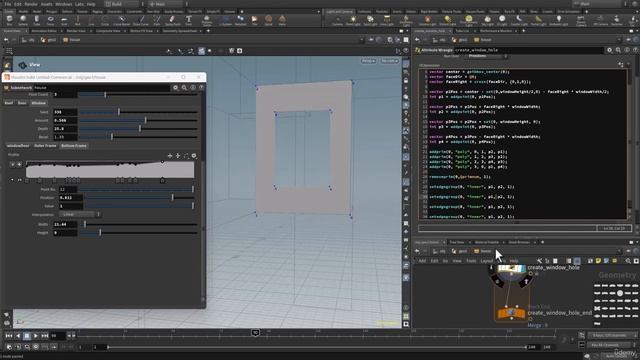Open the File menu

coord(8,4)
